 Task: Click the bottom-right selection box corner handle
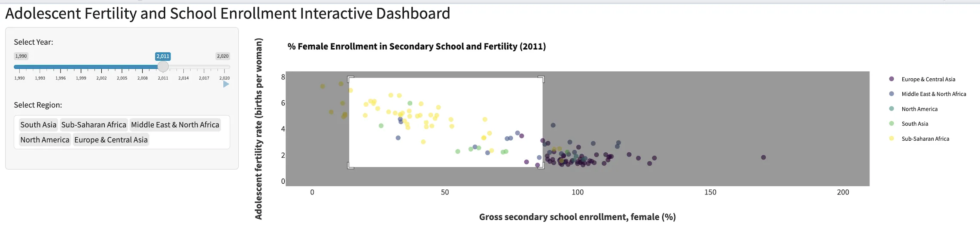click(x=541, y=166)
